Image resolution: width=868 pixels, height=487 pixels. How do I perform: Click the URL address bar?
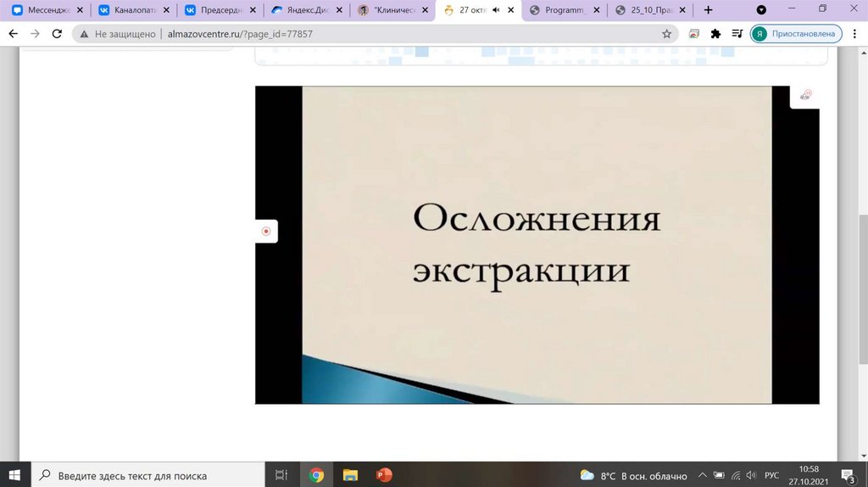point(381,34)
